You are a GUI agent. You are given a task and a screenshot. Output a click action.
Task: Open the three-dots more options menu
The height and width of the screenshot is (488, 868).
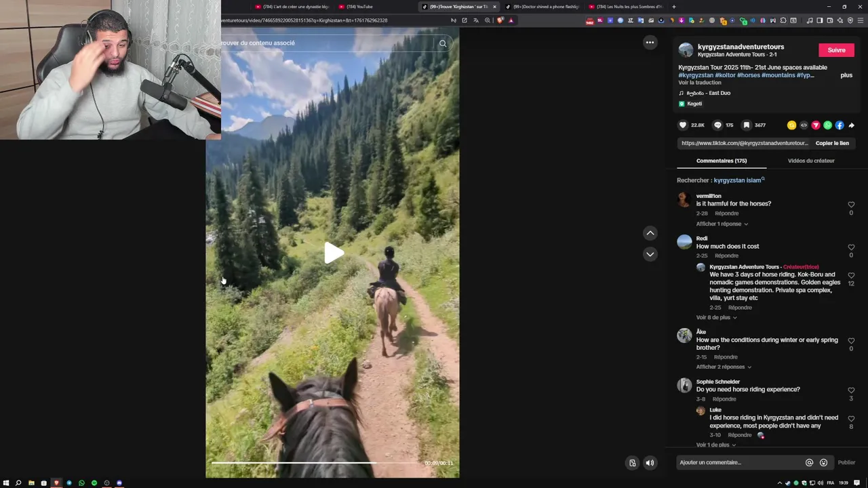click(x=650, y=42)
